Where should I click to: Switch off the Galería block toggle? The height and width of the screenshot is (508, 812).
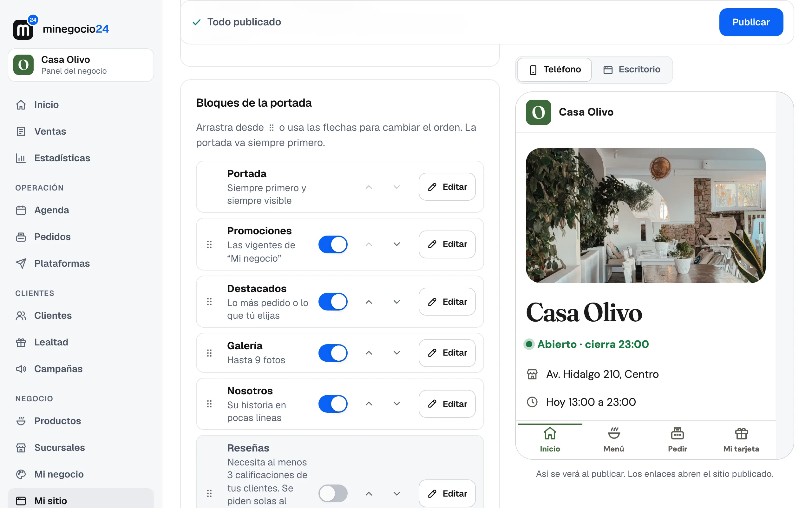click(333, 353)
